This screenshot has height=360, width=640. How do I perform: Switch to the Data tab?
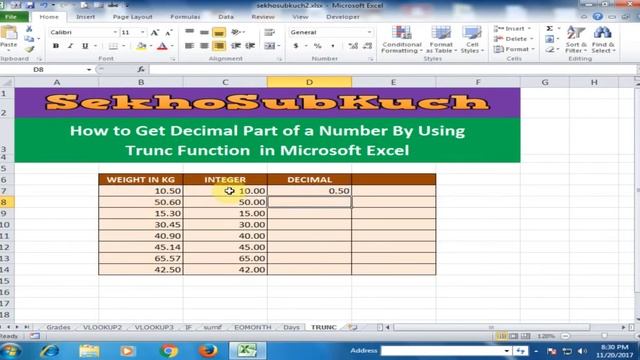tap(226, 17)
